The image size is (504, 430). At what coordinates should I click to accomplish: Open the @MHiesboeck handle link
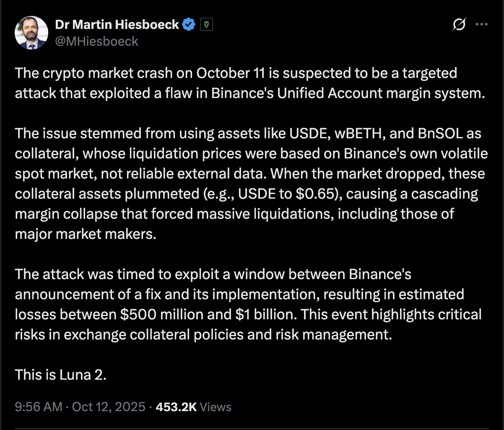96,41
